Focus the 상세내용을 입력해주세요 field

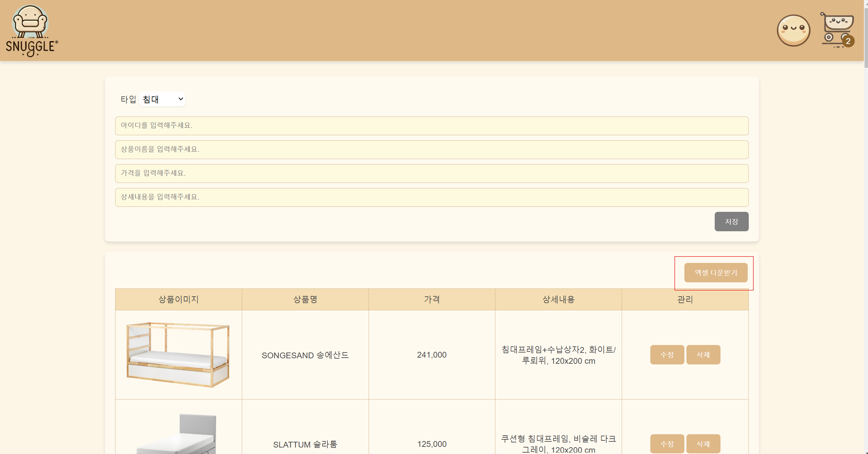pos(432,197)
